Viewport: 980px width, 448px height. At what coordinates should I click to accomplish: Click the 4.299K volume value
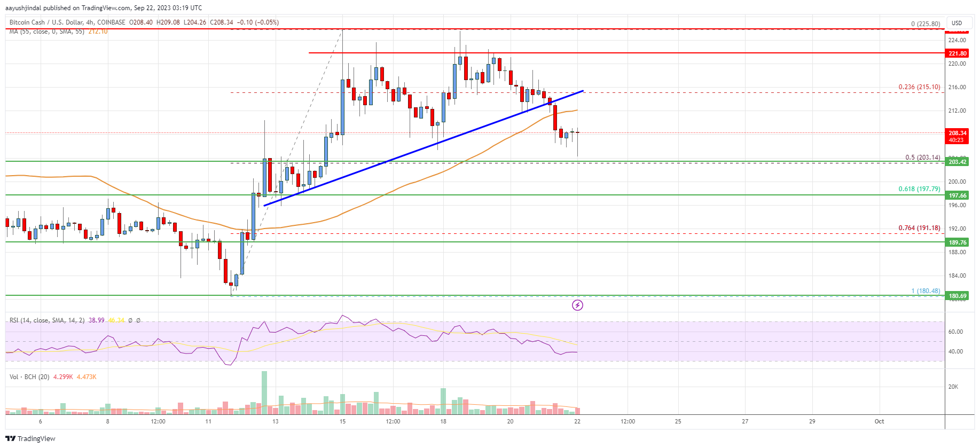(x=62, y=377)
